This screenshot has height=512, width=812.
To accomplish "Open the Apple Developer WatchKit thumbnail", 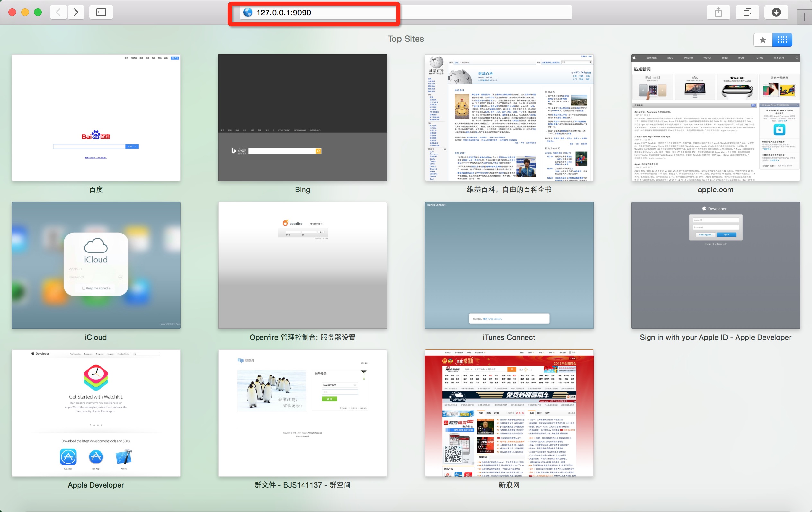I will 96,413.
